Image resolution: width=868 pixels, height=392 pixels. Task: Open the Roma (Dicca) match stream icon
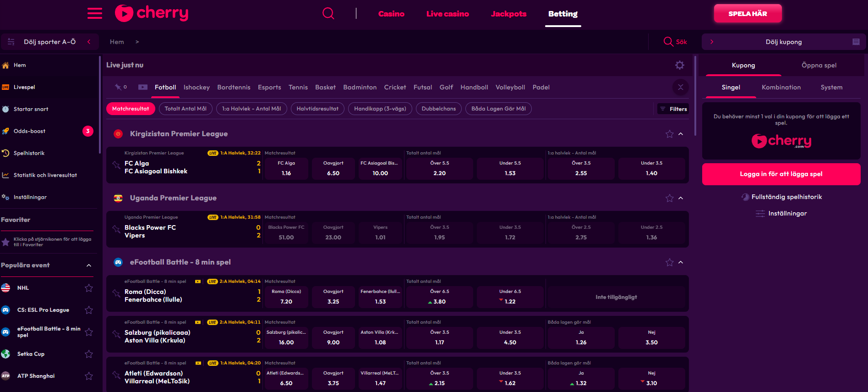pos(198,282)
